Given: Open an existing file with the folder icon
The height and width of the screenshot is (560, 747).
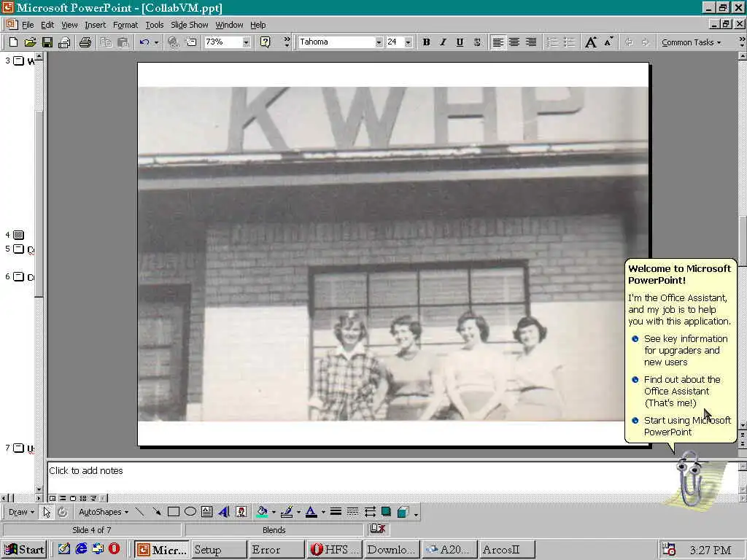Looking at the screenshot, I should [x=30, y=42].
